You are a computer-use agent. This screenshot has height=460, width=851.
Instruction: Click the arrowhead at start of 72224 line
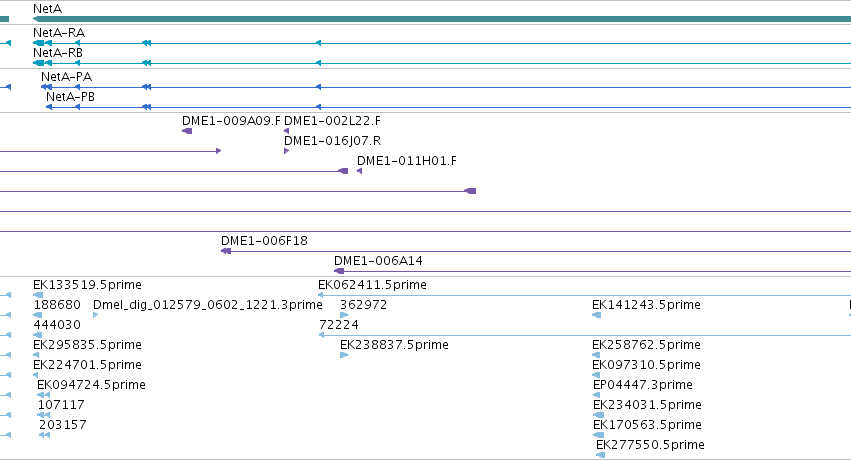coord(321,335)
